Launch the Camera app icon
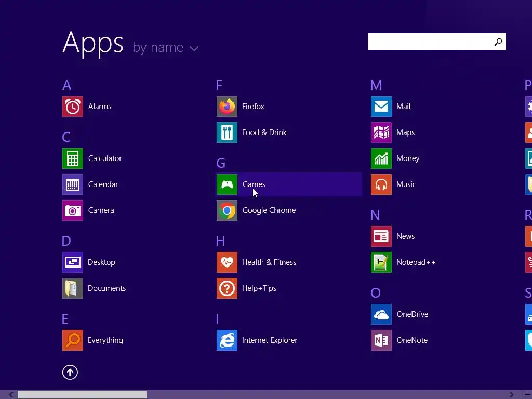Image resolution: width=532 pixels, height=399 pixels. coord(73,210)
